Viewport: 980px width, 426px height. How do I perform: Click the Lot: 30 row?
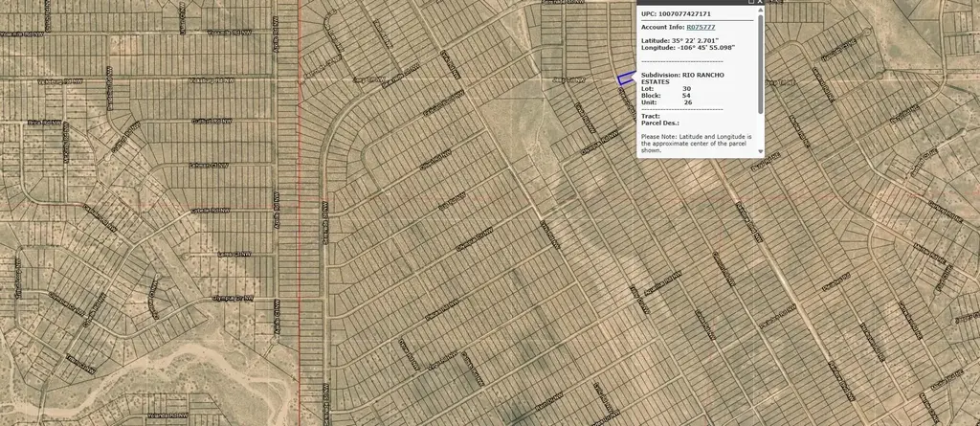point(666,89)
